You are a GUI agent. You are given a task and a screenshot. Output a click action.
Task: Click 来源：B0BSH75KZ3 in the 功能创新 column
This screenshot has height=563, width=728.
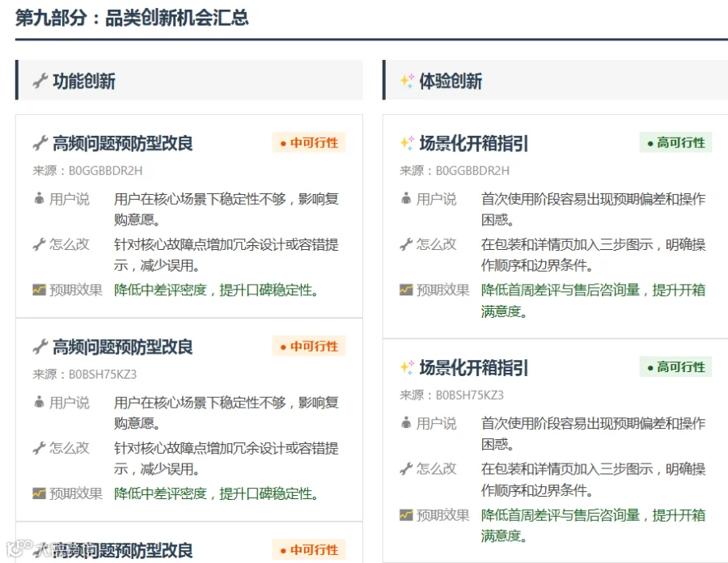click(84, 374)
